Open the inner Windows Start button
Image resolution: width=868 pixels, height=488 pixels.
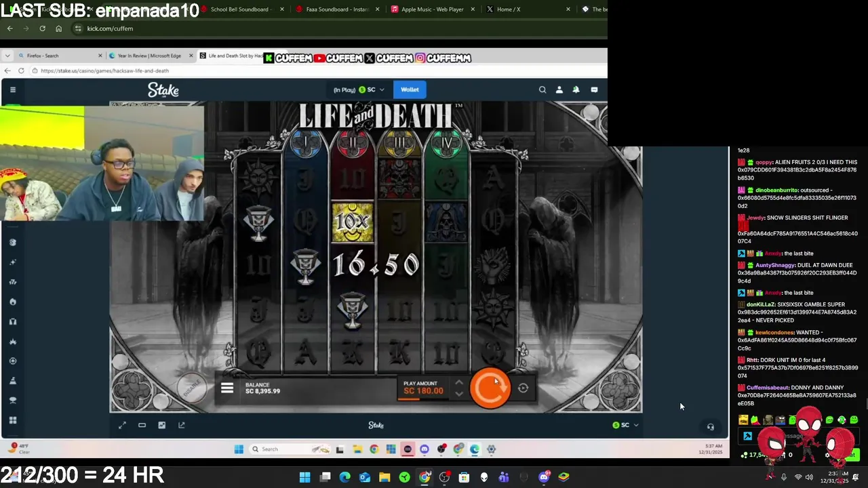coord(239,449)
